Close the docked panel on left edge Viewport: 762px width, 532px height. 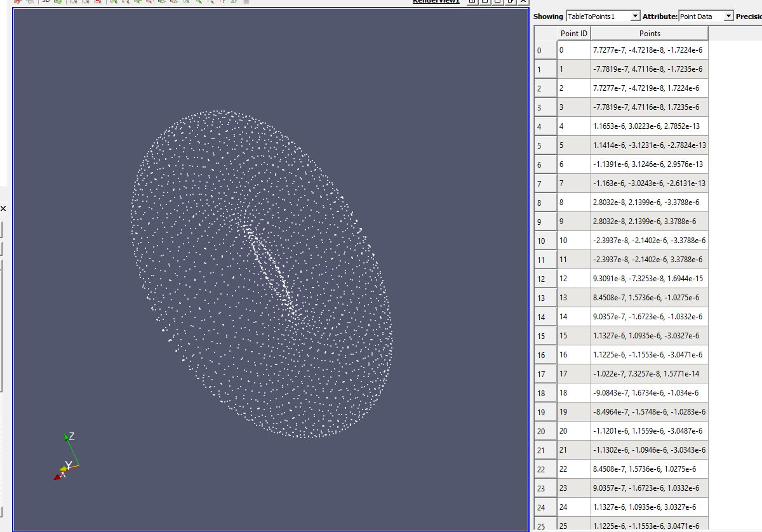(x=3, y=208)
